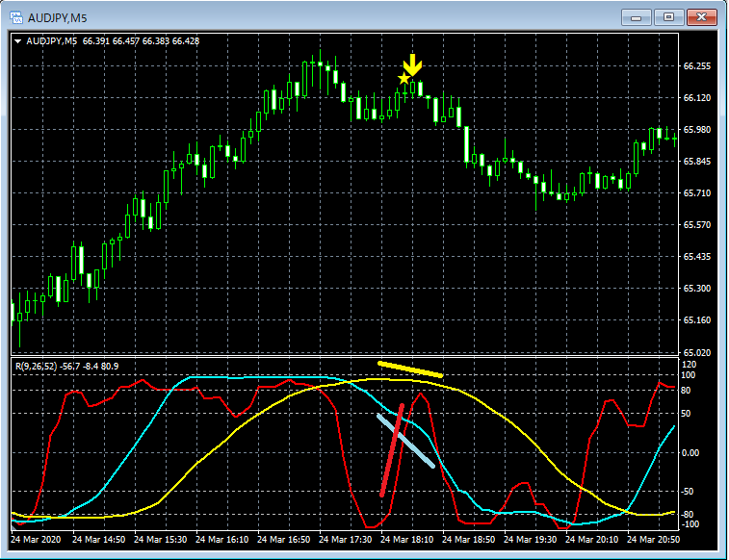The image size is (729, 560).
Task: Click price level 65.435 on scale
Action: point(697,257)
